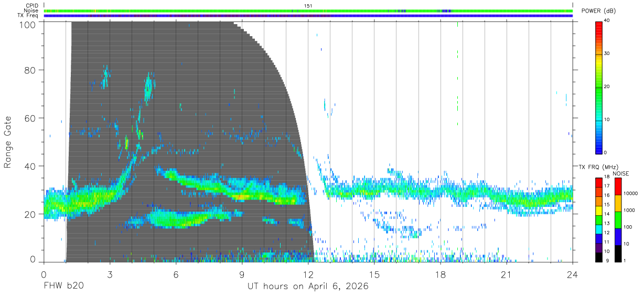Click the FHW b20 radar beam label
Screen dimensions: 644x297
[x=63, y=287]
